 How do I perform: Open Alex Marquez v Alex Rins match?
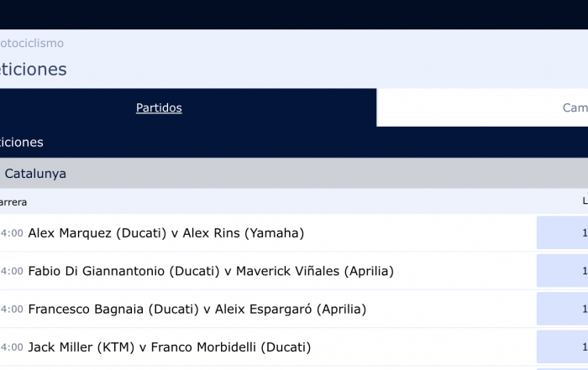tap(166, 233)
